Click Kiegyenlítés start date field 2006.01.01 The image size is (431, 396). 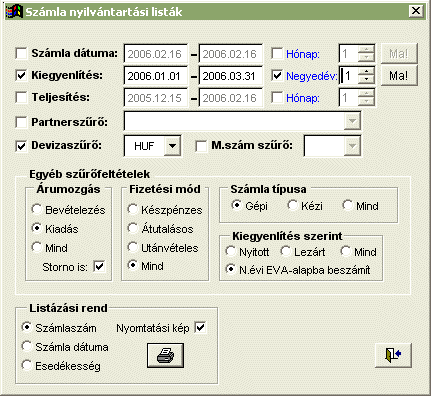coord(156,76)
